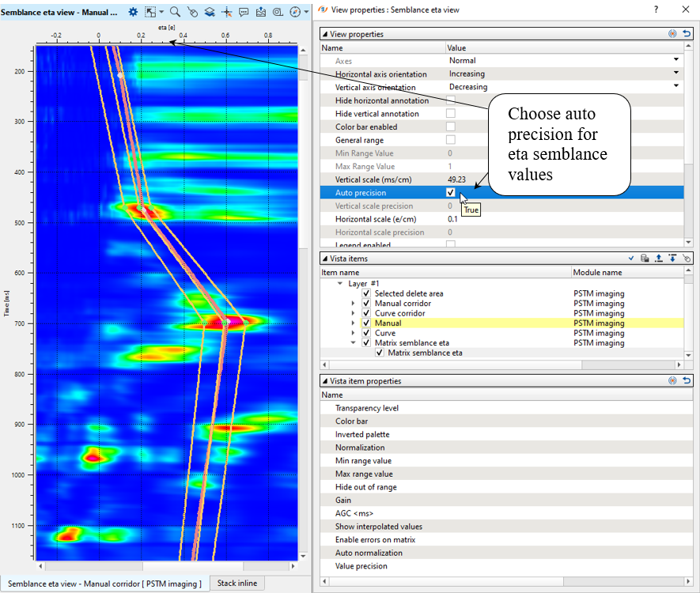Image resolution: width=700 pixels, height=593 pixels.
Task: Select the Semblance eta view tab
Action: tap(104, 584)
